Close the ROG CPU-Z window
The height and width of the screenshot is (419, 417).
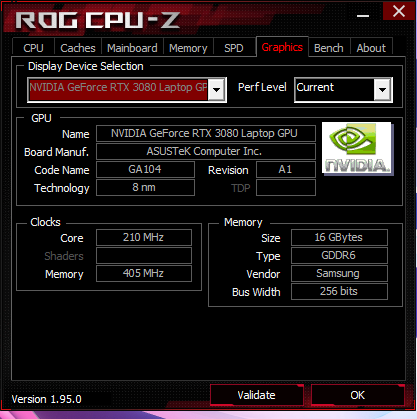pyautogui.click(x=398, y=11)
